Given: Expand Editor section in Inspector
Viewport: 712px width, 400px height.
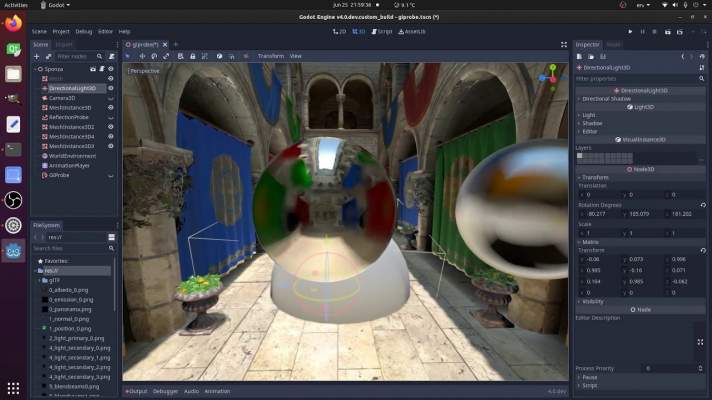Looking at the screenshot, I should tap(641, 132).
